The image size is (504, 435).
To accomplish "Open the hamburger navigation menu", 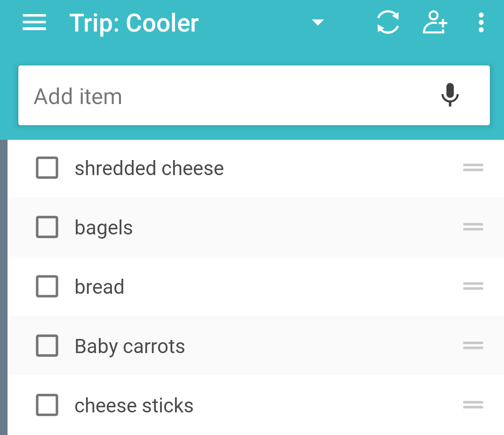I will (34, 23).
